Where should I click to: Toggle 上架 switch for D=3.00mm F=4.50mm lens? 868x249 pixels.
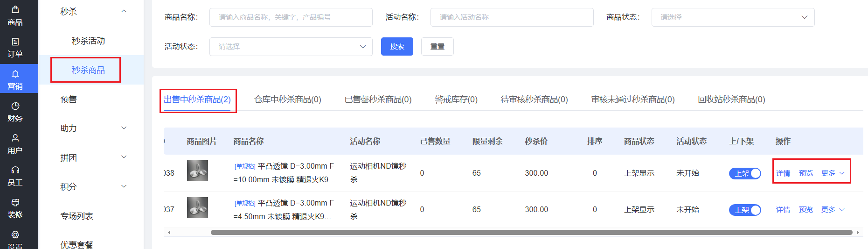click(745, 210)
